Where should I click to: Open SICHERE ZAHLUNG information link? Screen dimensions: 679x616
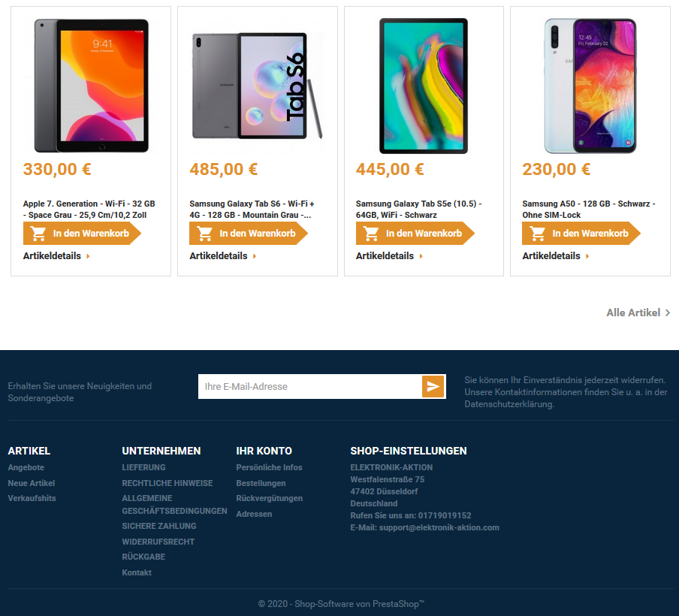[x=159, y=526]
